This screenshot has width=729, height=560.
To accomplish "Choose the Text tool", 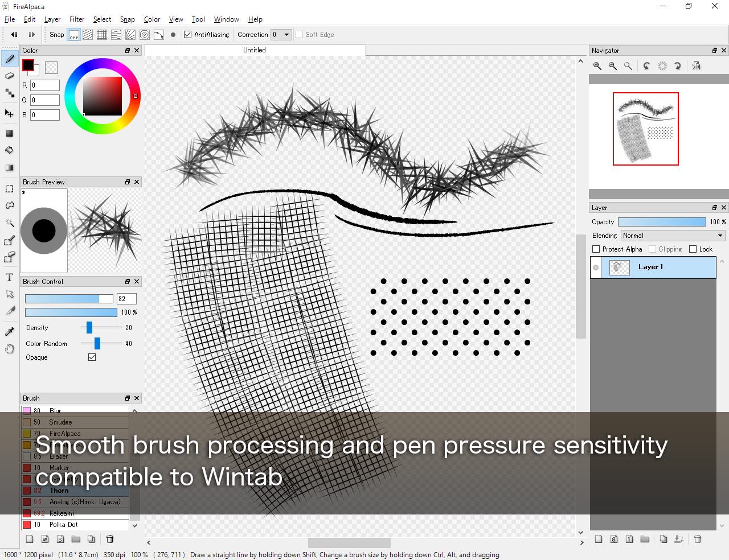I will (x=10, y=277).
